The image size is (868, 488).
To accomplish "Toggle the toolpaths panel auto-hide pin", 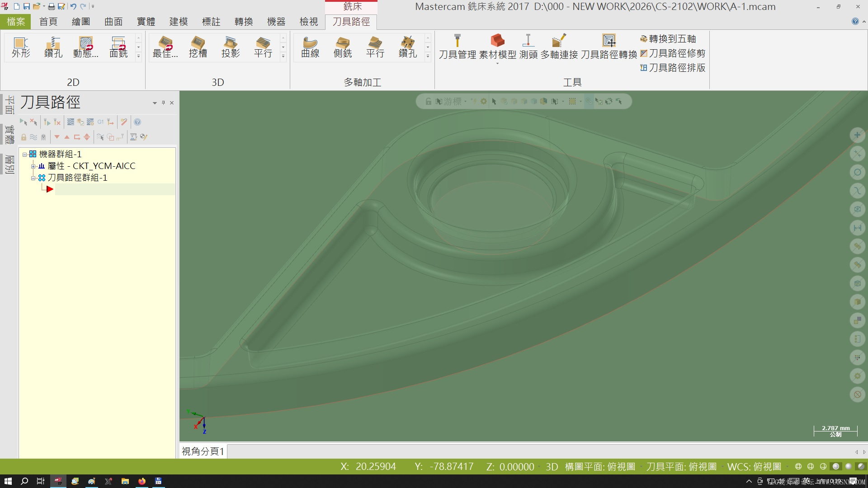I will [163, 103].
